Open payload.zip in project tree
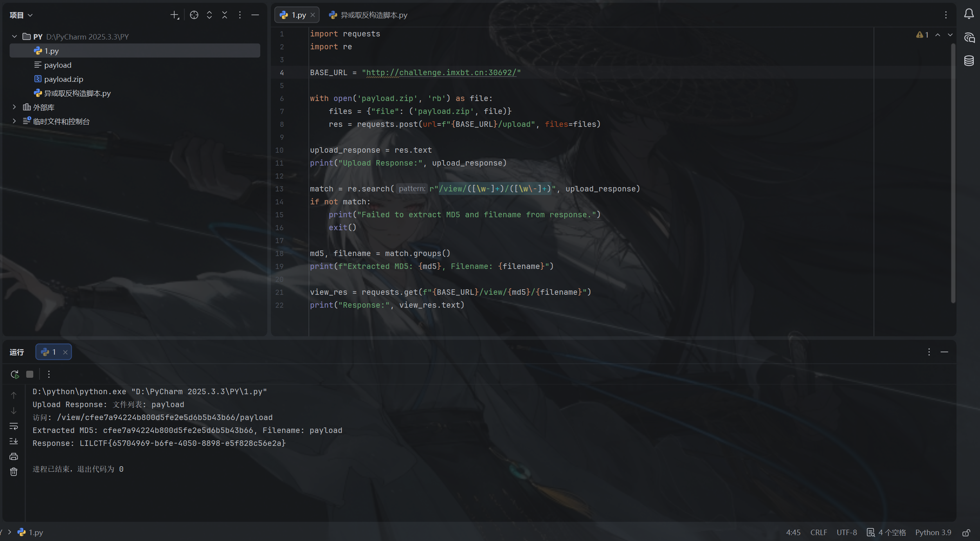The width and height of the screenshot is (980, 541). (x=63, y=79)
